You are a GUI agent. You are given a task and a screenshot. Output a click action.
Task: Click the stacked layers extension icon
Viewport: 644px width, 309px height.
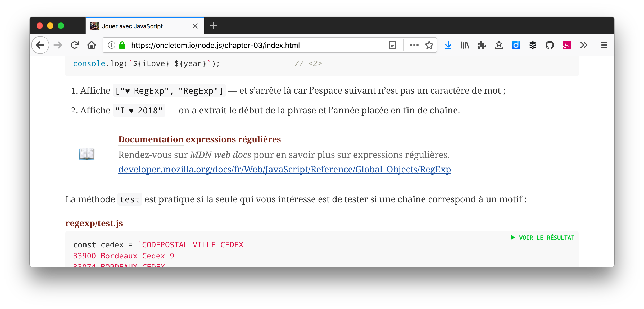(533, 45)
